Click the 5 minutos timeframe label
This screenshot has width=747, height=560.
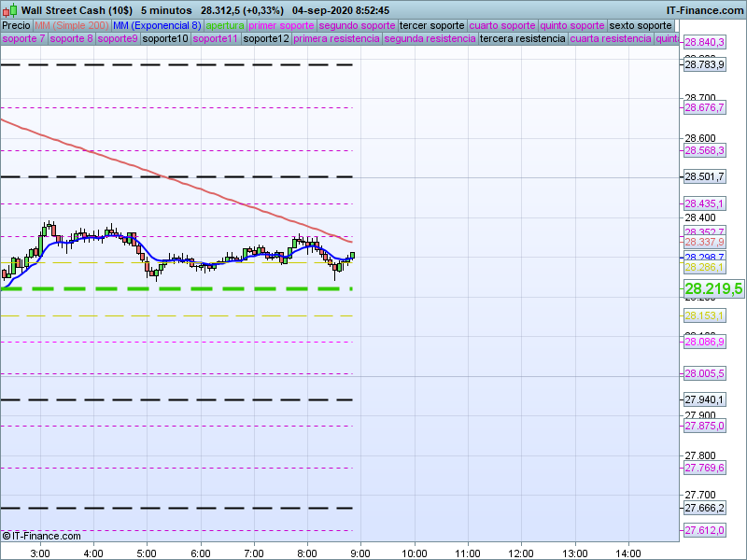click(166, 9)
